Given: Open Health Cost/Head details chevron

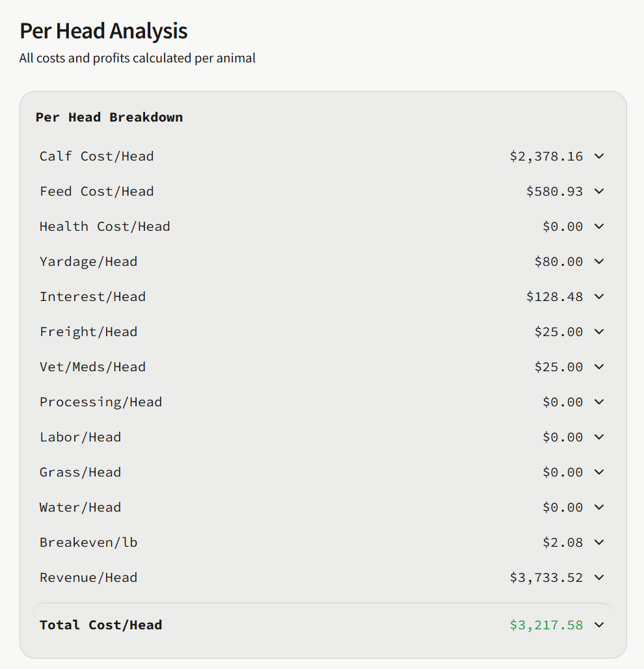Looking at the screenshot, I should click(x=599, y=226).
